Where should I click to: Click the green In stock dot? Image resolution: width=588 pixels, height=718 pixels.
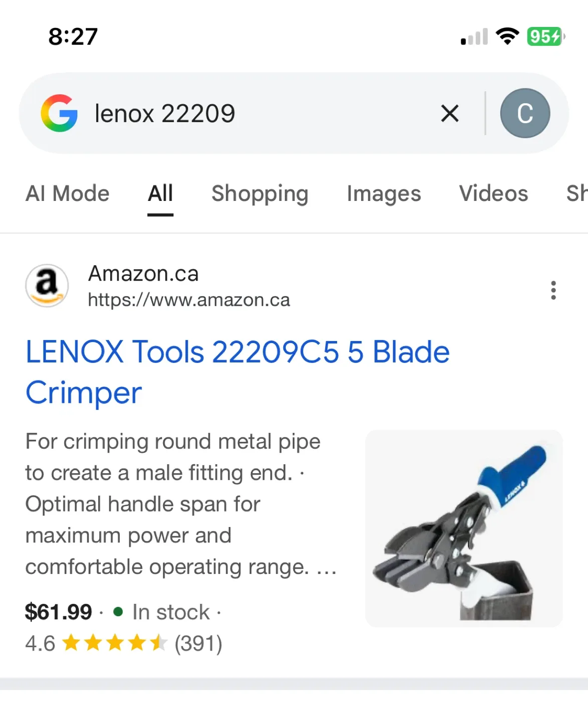(x=118, y=612)
